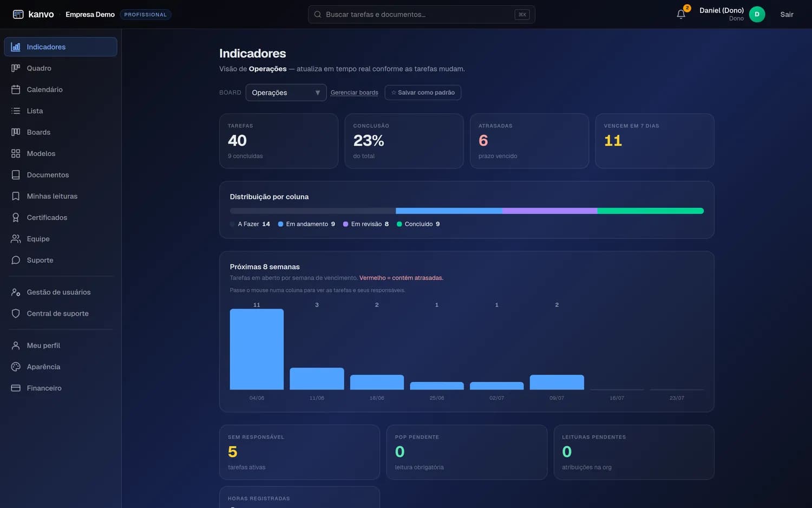Navigate to Financeiro
The image size is (812, 508).
pyautogui.click(x=61, y=388)
